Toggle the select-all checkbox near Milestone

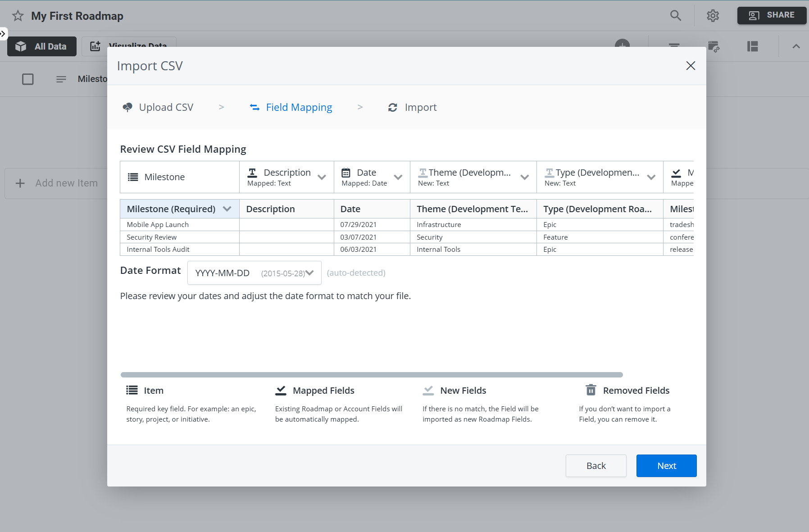point(27,79)
